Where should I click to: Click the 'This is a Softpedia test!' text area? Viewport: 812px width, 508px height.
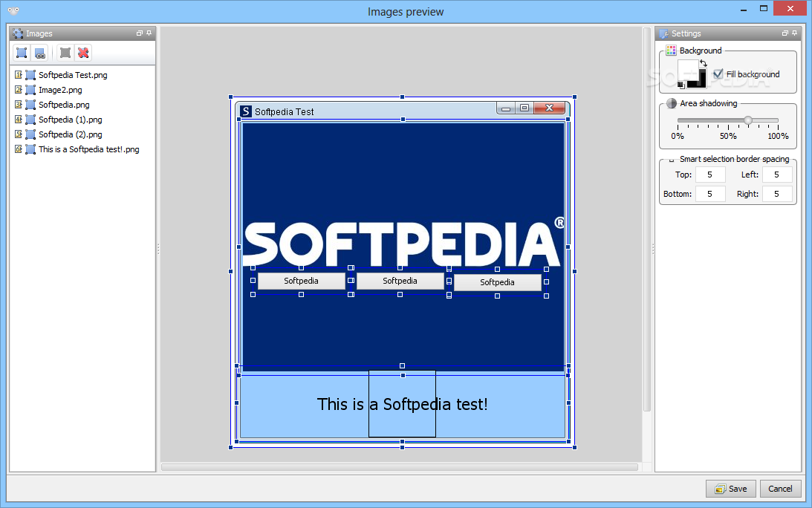click(x=403, y=404)
